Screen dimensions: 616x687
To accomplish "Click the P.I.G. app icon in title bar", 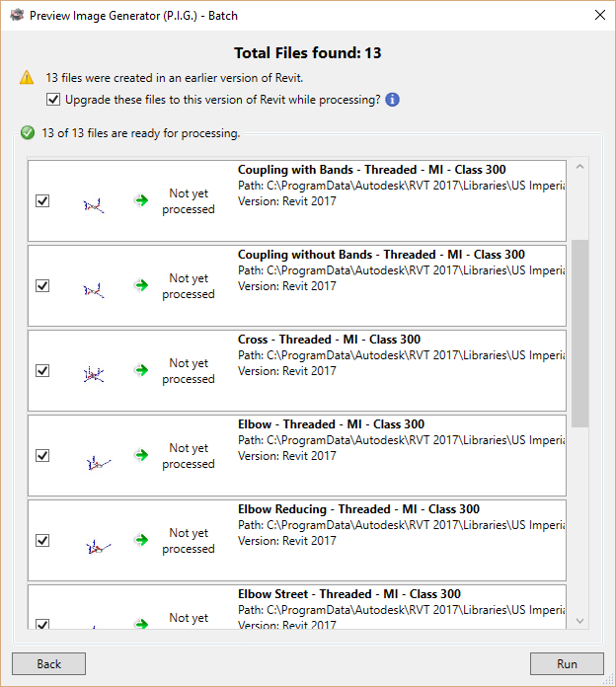I will (x=16, y=15).
